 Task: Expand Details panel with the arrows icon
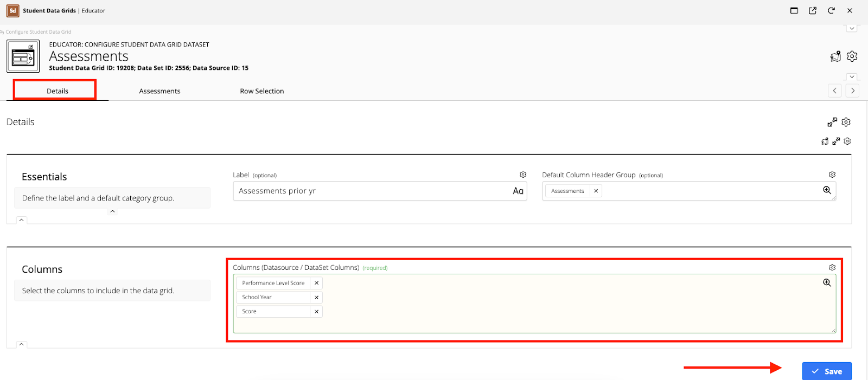tap(832, 122)
